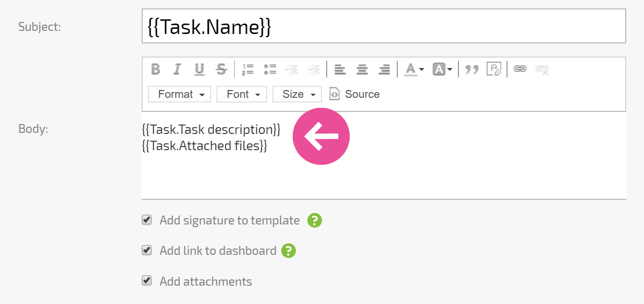Open the Font dropdown
This screenshot has width=644, height=304.
click(241, 94)
